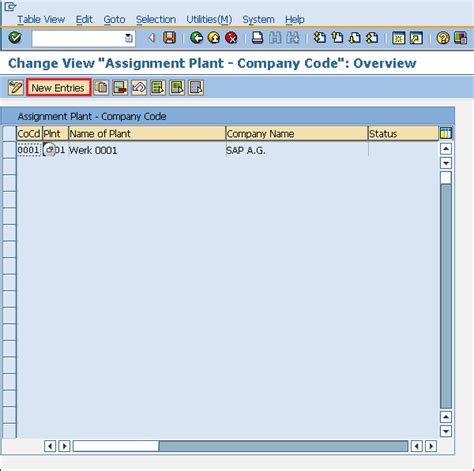This screenshot has width=474, height=471.
Task: Click the Select All icon
Action: tap(158, 88)
